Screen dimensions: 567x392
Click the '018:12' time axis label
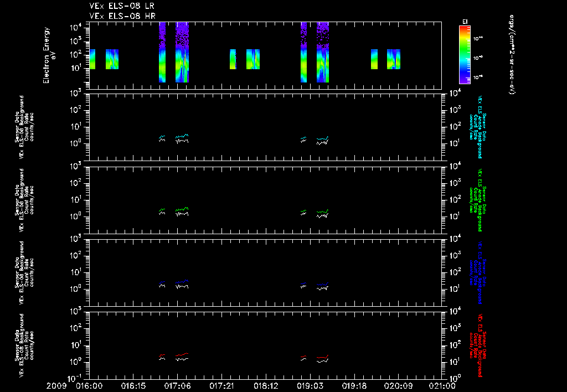point(265,386)
